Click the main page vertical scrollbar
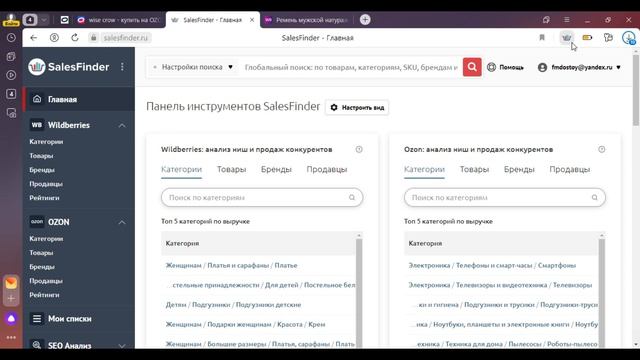Screen dimensions: 640x360 [x=636, y=91]
